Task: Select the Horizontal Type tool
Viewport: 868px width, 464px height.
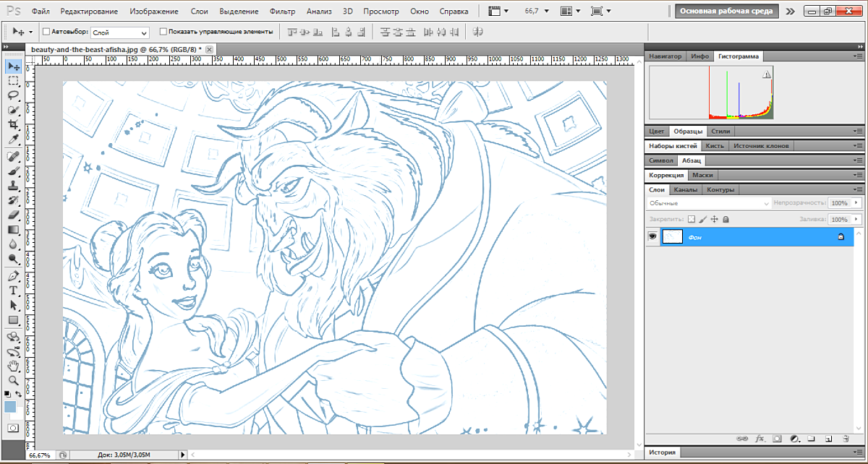Action: tap(13, 291)
